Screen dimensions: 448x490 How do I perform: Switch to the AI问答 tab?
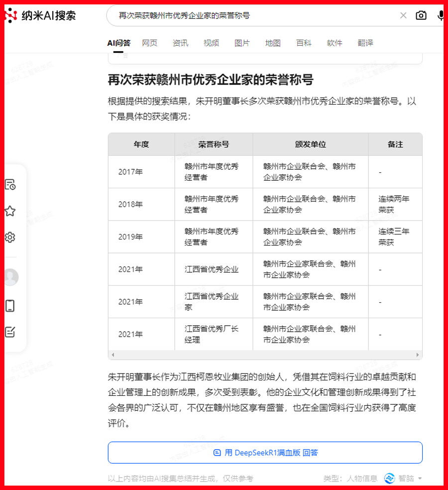tap(118, 43)
